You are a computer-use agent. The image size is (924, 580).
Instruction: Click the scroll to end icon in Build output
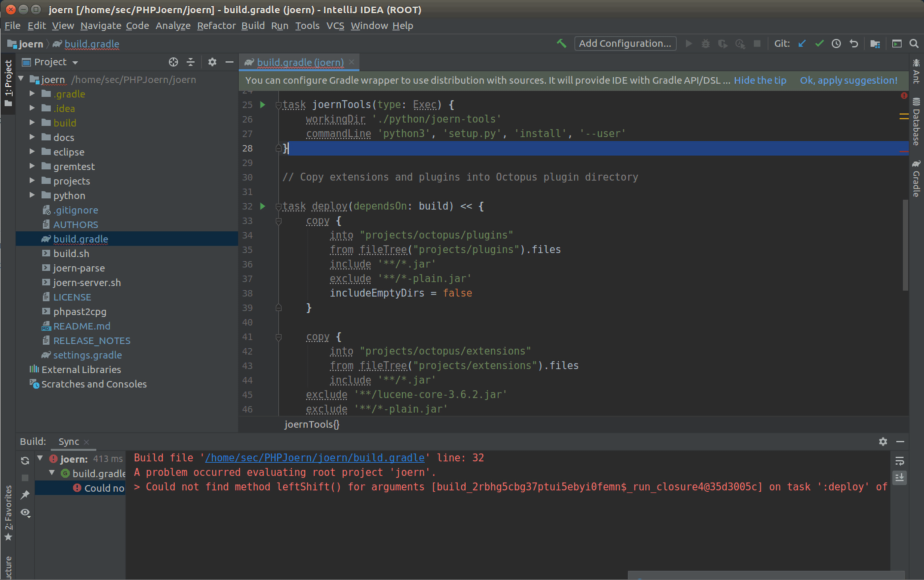click(x=900, y=478)
